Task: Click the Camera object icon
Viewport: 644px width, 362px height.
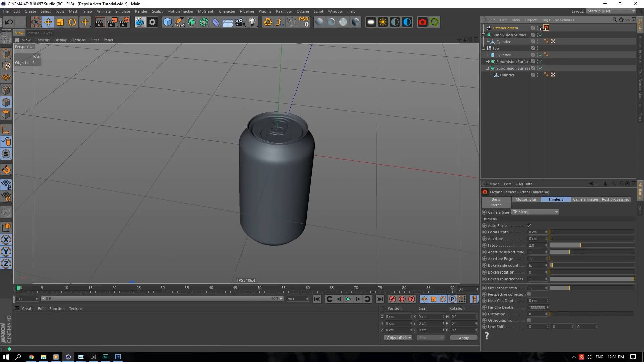Action: point(240,22)
